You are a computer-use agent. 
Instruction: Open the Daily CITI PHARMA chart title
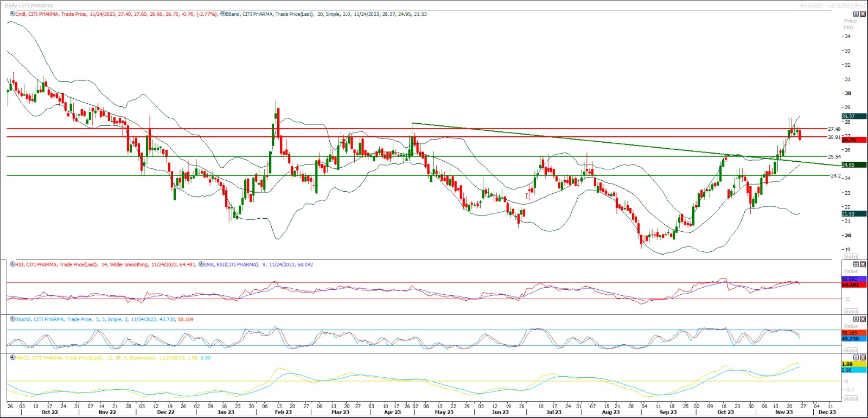[29, 5]
